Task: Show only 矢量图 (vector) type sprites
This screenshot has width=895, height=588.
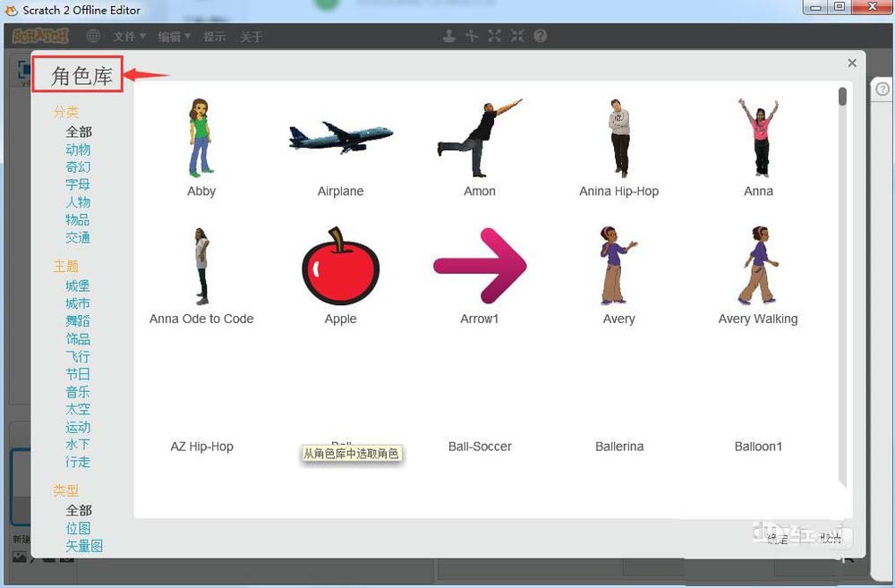Action: point(84,545)
